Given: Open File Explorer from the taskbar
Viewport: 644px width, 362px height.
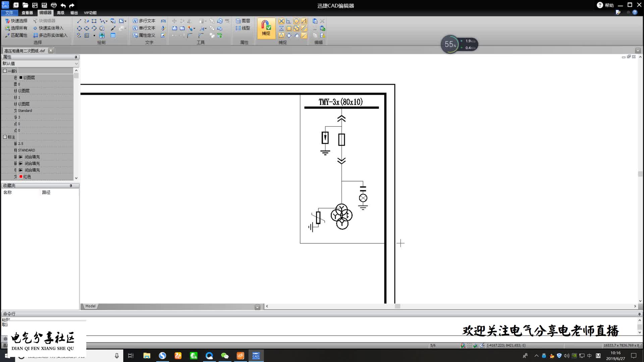Looking at the screenshot, I should [x=147, y=356].
